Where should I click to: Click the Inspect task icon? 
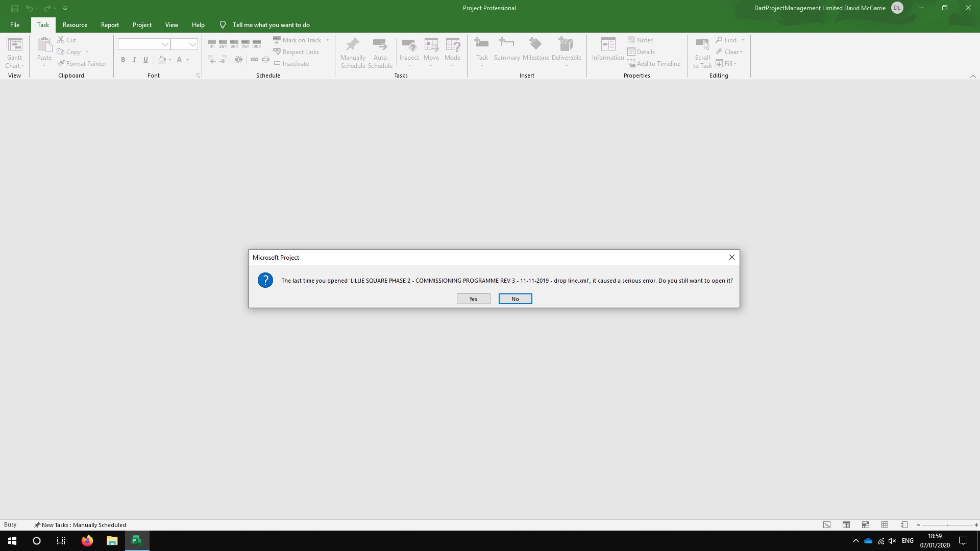409,45
